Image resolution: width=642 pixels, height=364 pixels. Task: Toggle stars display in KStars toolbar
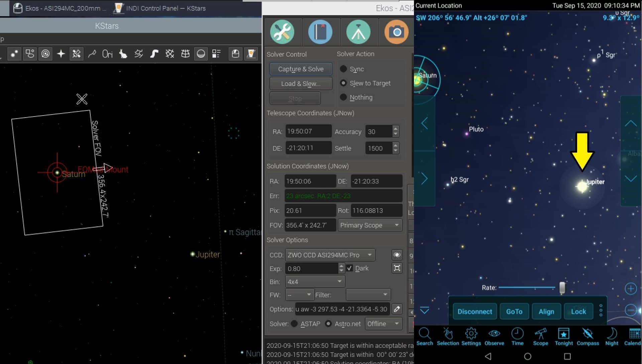(x=14, y=54)
